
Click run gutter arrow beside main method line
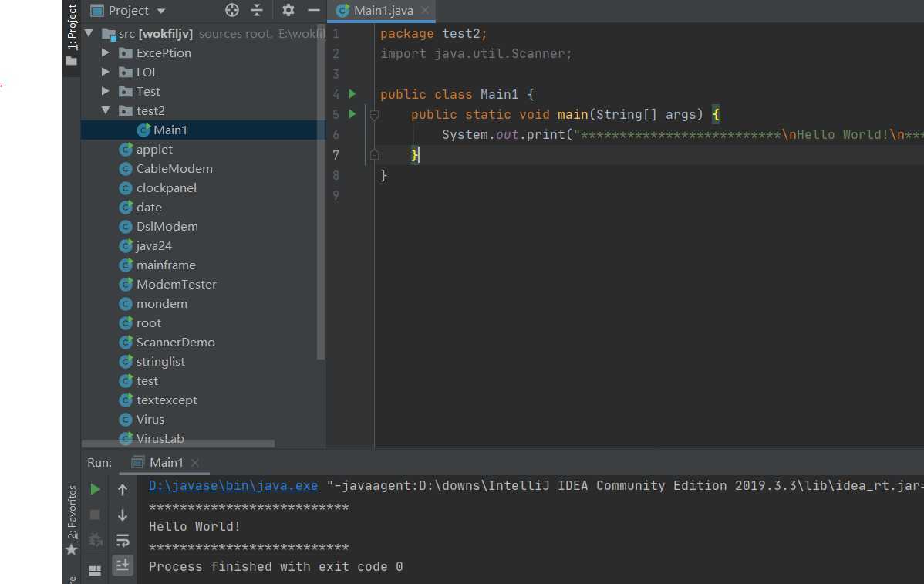tap(352, 113)
